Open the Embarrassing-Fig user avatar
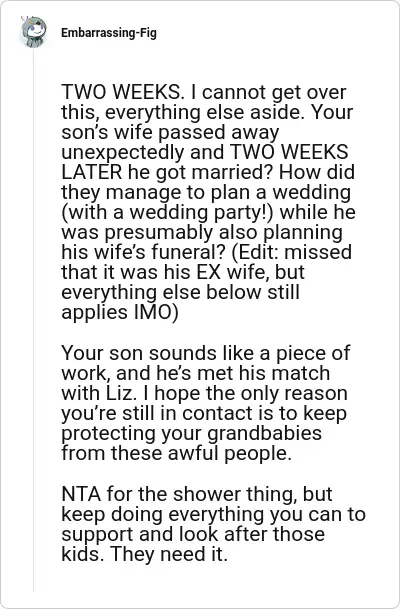Screen dimensions: 400x609 (x=34, y=32)
